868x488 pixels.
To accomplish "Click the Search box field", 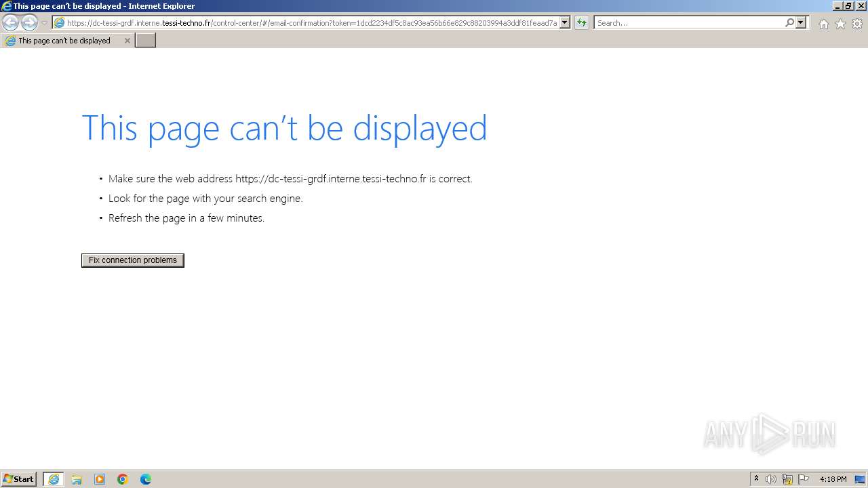I will (x=690, y=22).
